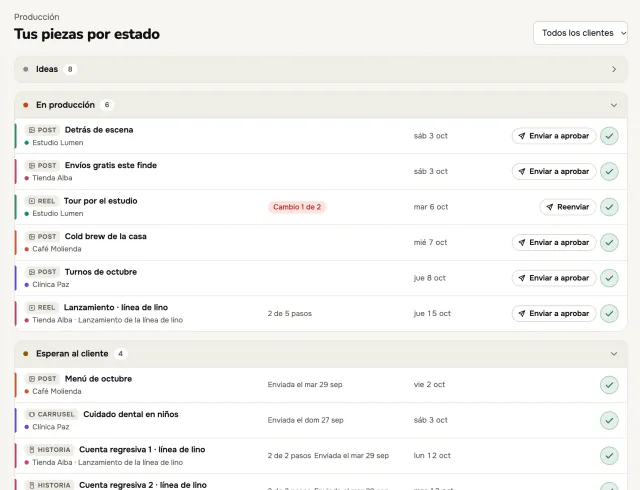Mark Cold brew de la casa as done
Screen dimensions: 640x490
click(x=609, y=243)
